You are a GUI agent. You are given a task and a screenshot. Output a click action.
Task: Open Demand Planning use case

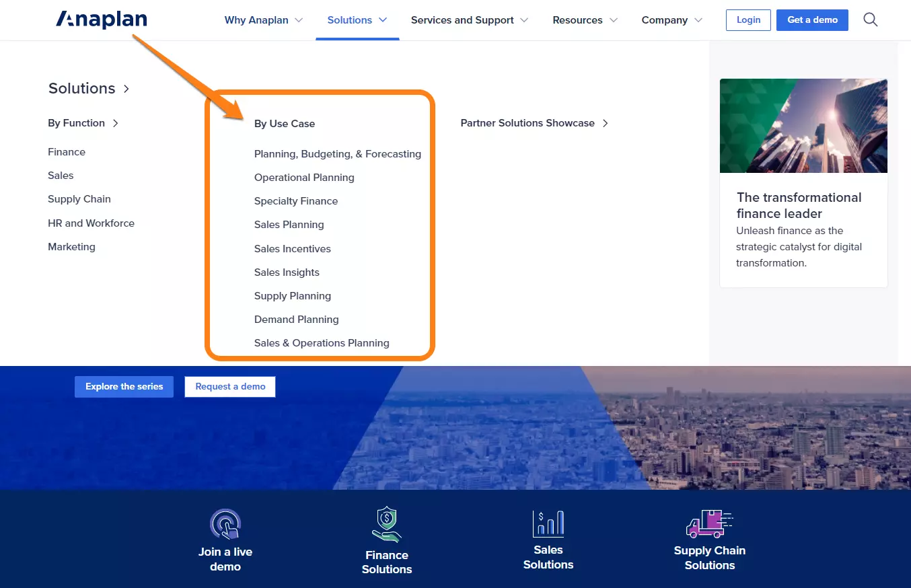pos(297,320)
